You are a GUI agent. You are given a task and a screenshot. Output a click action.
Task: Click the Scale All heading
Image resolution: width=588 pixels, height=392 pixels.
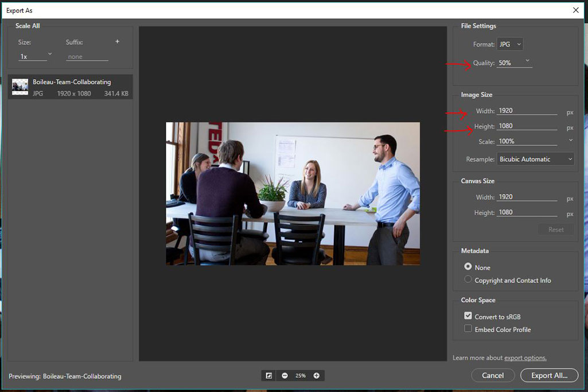point(28,26)
